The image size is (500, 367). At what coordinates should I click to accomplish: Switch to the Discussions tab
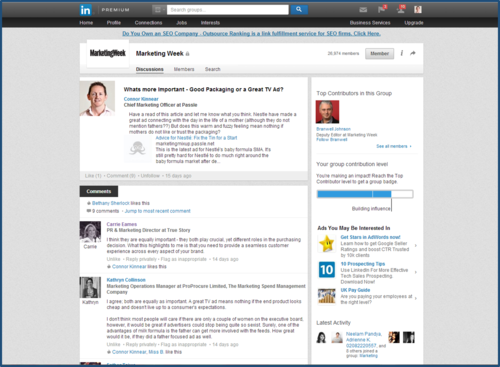click(150, 69)
